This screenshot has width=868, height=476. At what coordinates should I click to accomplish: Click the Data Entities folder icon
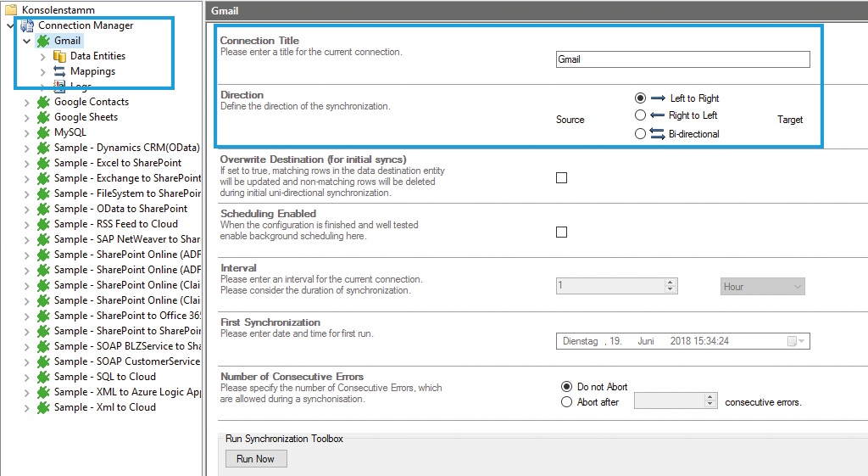pyautogui.click(x=59, y=56)
